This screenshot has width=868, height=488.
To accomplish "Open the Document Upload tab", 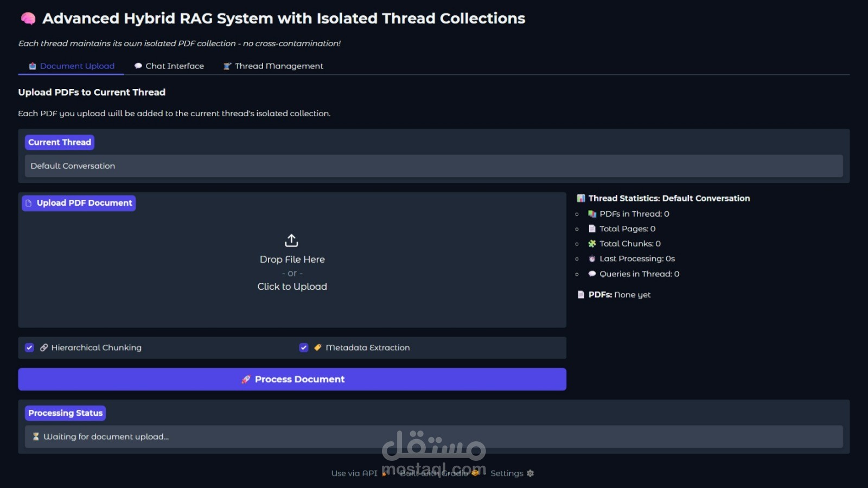I will tap(72, 66).
